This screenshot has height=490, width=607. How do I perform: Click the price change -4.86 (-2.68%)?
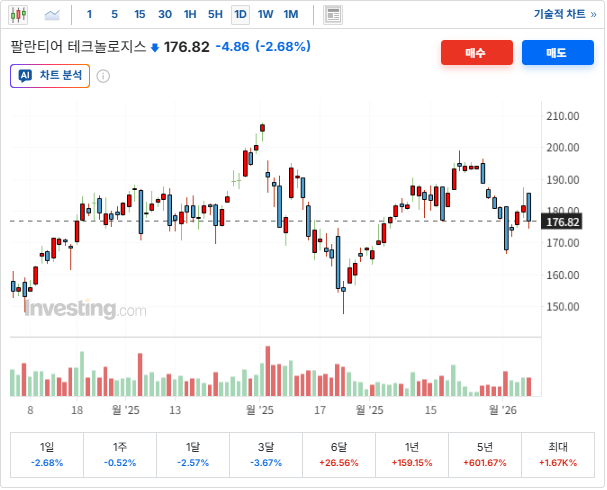[263, 47]
